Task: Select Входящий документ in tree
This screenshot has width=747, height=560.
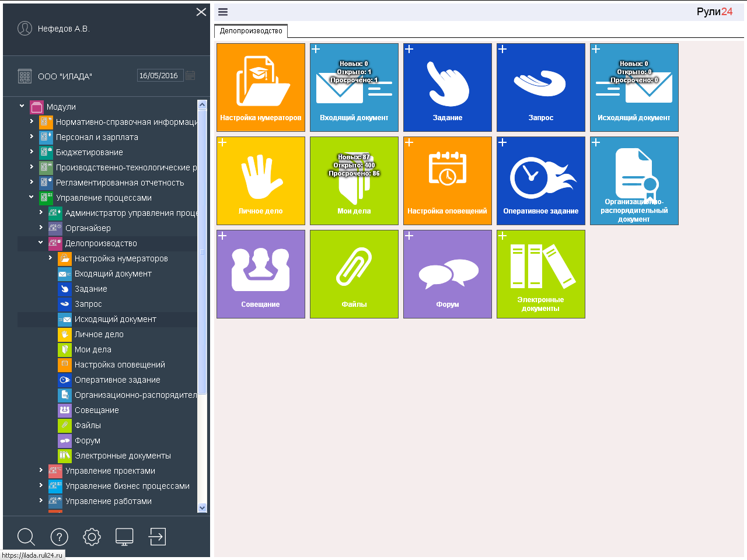Action: pyautogui.click(x=113, y=274)
